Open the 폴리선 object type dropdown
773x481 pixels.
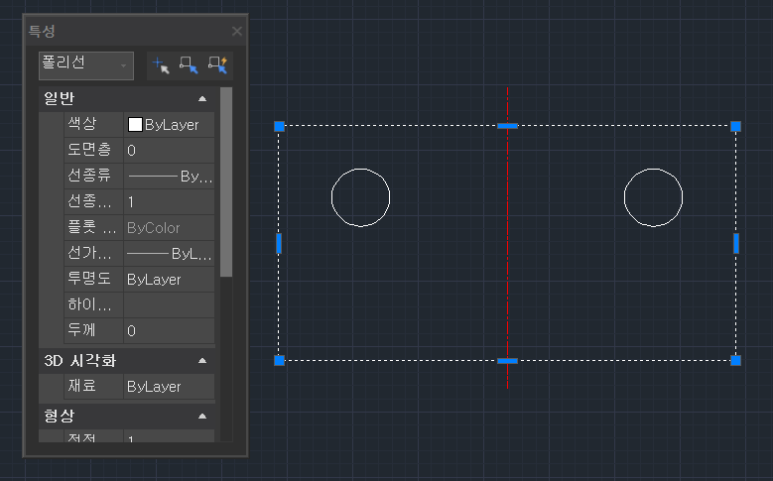[85, 64]
